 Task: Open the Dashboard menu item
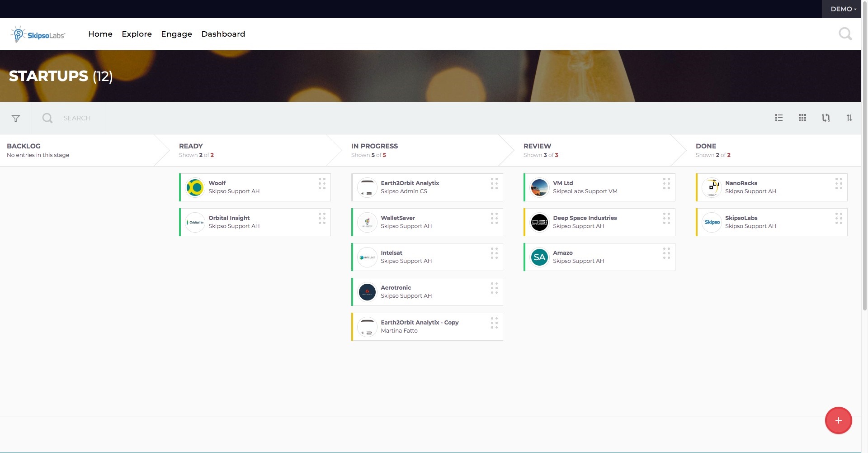click(223, 34)
